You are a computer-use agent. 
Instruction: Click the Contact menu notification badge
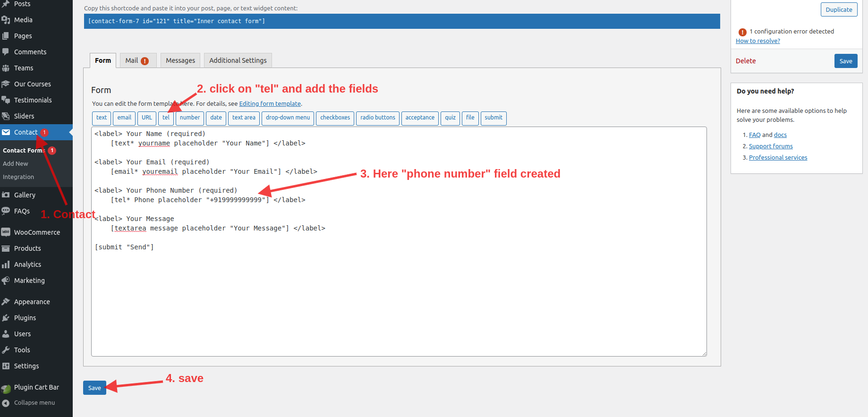coord(44,133)
